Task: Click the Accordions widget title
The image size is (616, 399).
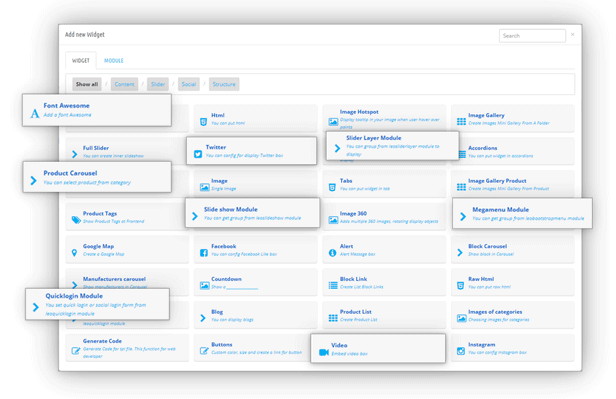Action: coord(482,148)
